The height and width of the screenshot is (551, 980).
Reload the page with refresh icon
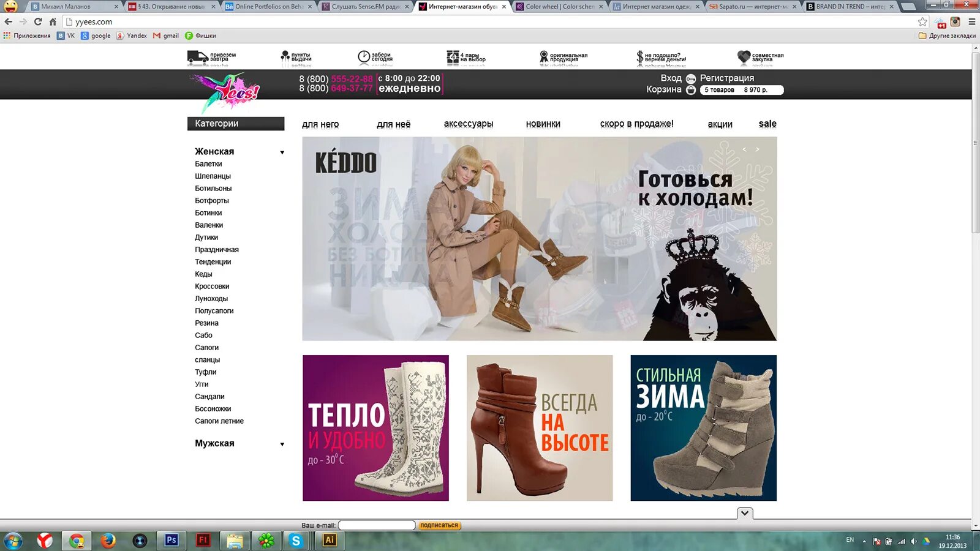38,21
